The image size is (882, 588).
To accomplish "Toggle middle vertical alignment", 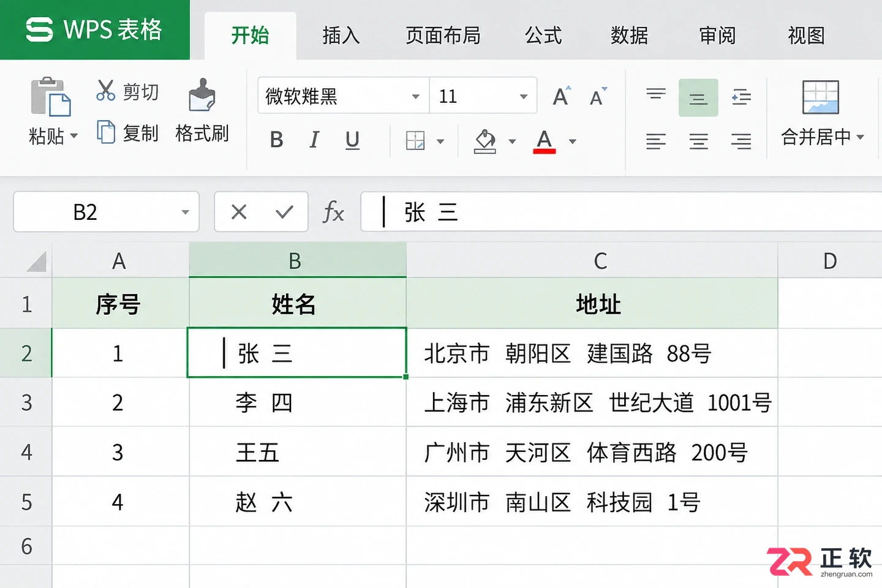I will (x=698, y=97).
